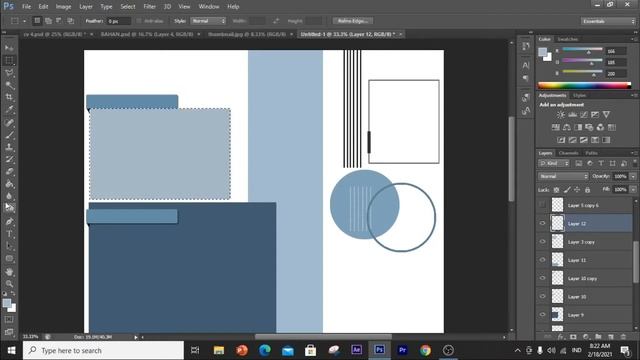Show hidden Layer 5 copy 6
The width and height of the screenshot is (640, 360).
coord(542,205)
